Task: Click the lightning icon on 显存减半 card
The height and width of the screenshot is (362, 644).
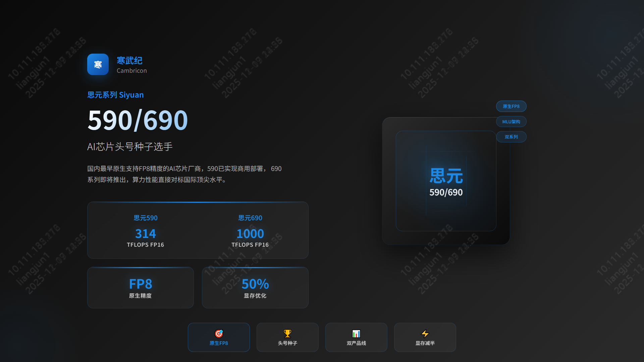Action: coord(425,334)
